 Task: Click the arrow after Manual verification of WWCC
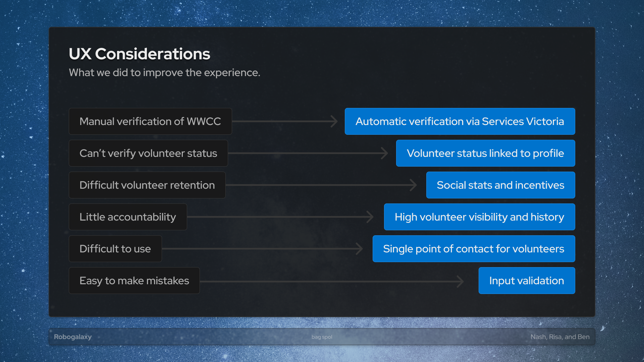(285, 121)
